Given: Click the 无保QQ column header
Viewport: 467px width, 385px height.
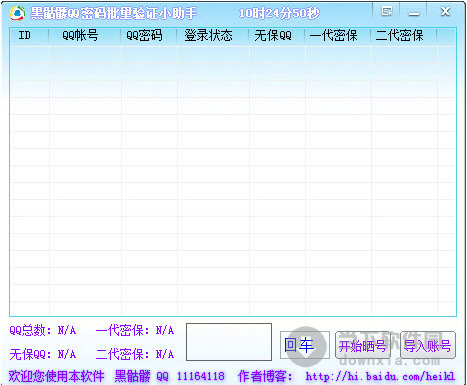Looking at the screenshot, I should click(x=277, y=36).
